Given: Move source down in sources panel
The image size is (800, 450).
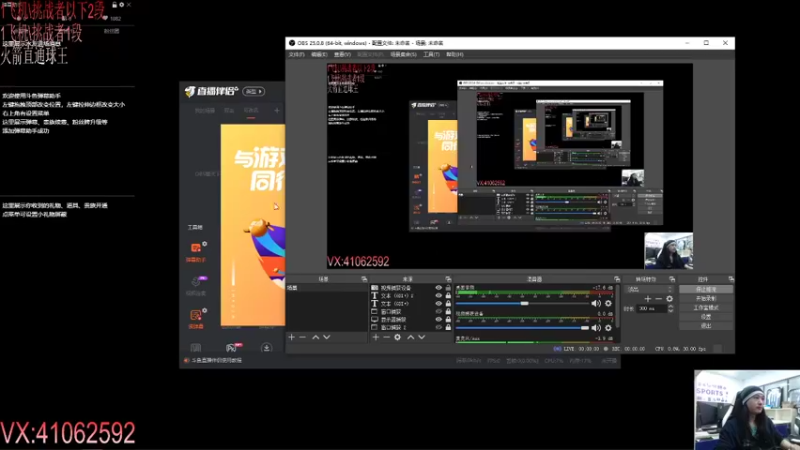Looking at the screenshot, I should [x=422, y=337].
